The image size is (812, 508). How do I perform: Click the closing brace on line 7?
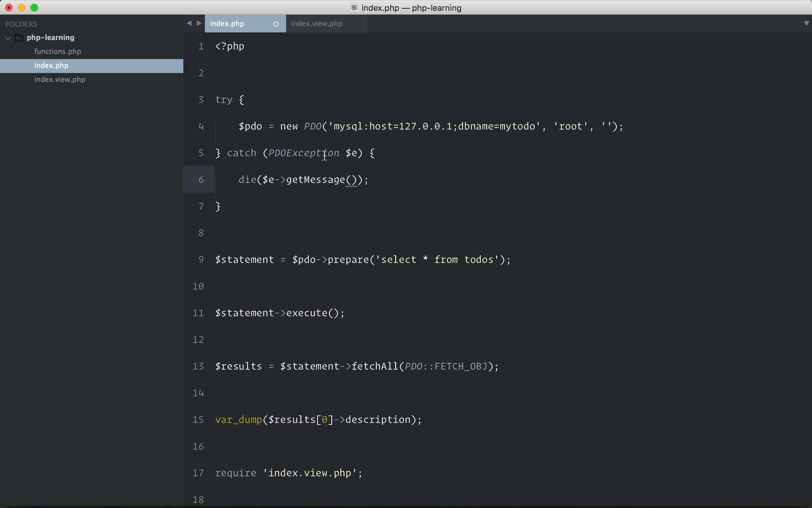click(x=218, y=206)
